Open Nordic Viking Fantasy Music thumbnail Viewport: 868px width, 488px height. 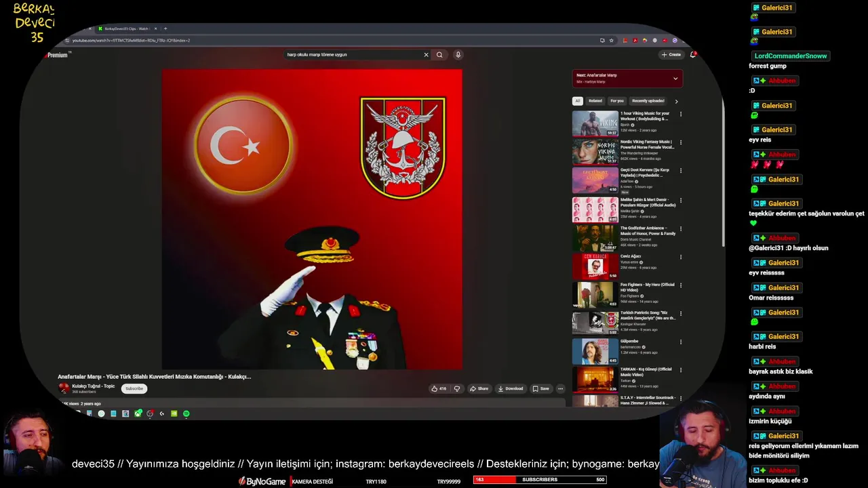click(595, 152)
